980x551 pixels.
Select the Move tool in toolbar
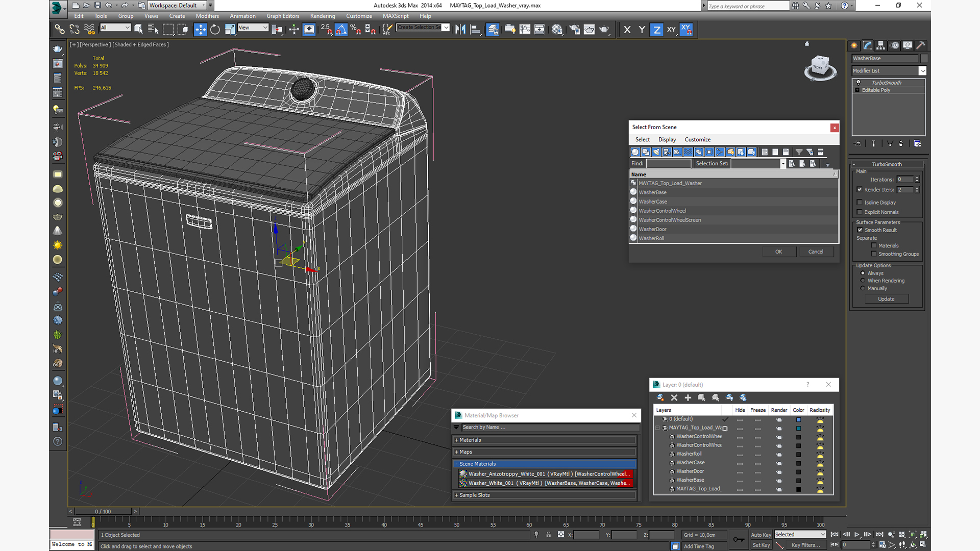pyautogui.click(x=199, y=29)
